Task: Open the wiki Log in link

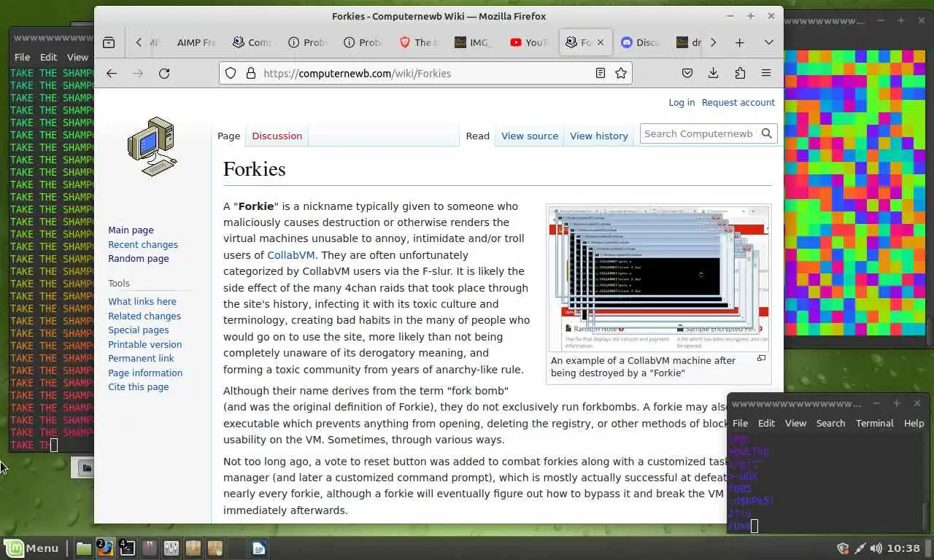Action: click(x=682, y=102)
